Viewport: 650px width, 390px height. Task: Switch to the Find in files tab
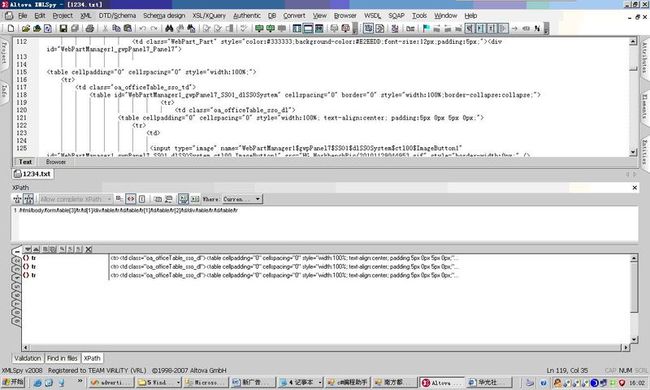(x=62, y=358)
